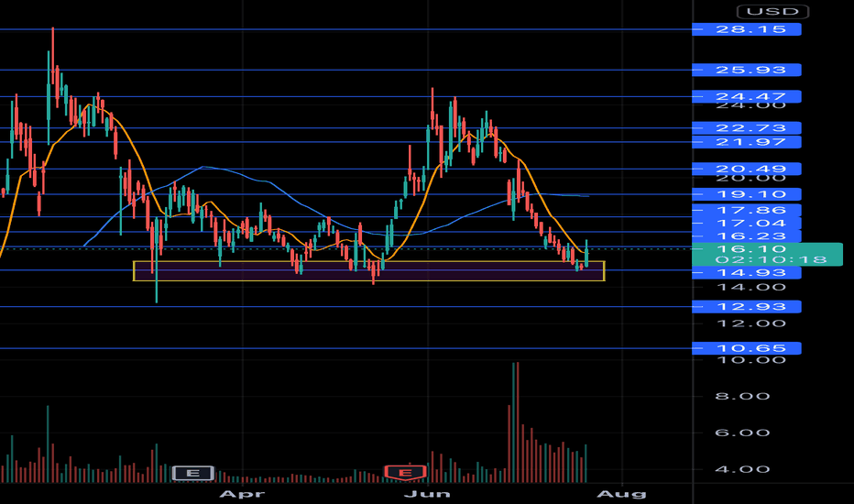Select the 10.65 price level label
854x504 pixels.
coord(746,348)
